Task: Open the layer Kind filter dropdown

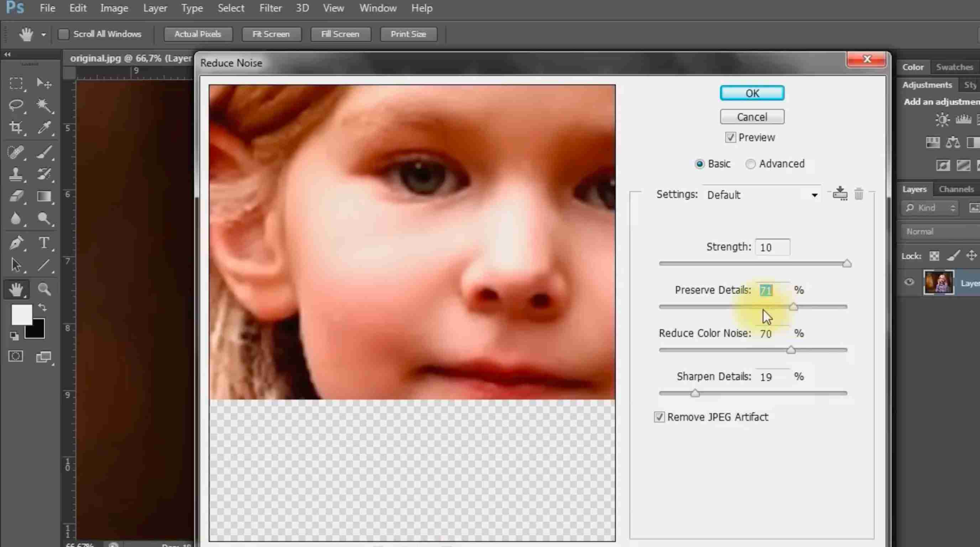Action: tap(929, 208)
